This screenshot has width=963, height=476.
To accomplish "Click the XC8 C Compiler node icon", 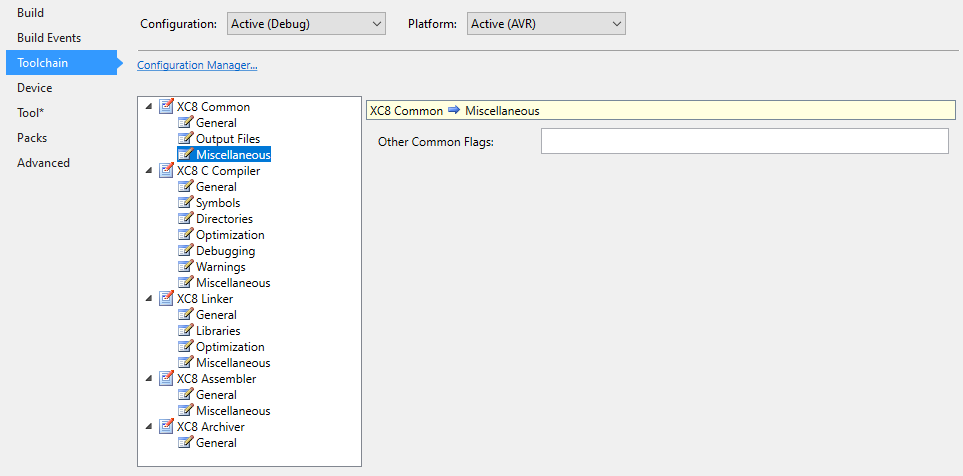I will pyautogui.click(x=166, y=171).
